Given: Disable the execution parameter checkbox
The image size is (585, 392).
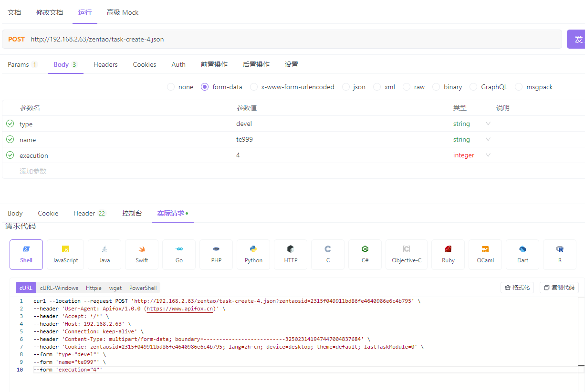Looking at the screenshot, I should [10, 155].
